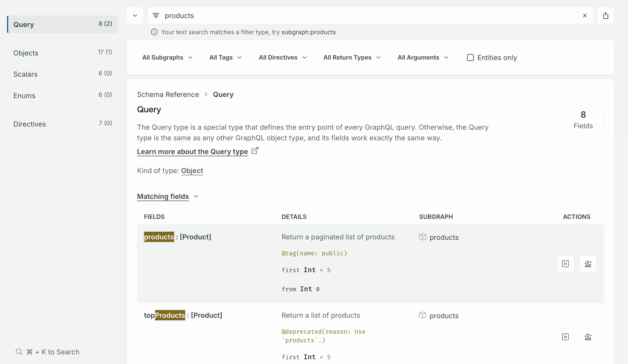Open Schema Reference breadcrumb
Image resolution: width=628 pixels, height=364 pixels.
tap(168, 94)
